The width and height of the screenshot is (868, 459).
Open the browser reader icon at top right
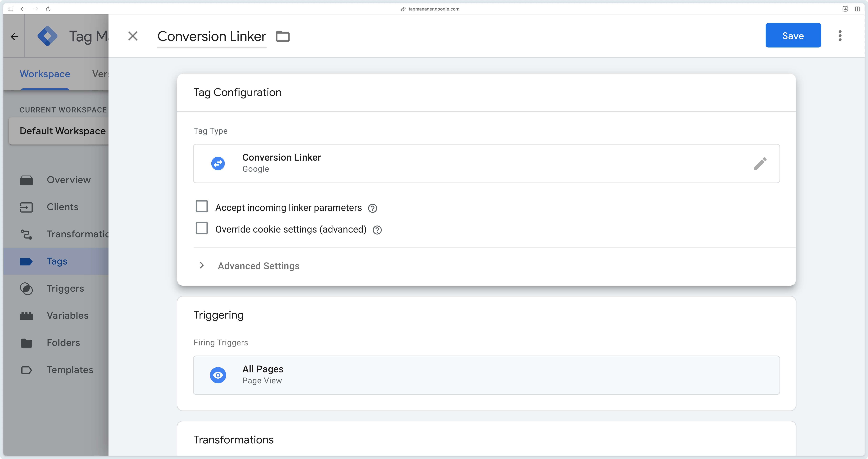click(845, 9)
